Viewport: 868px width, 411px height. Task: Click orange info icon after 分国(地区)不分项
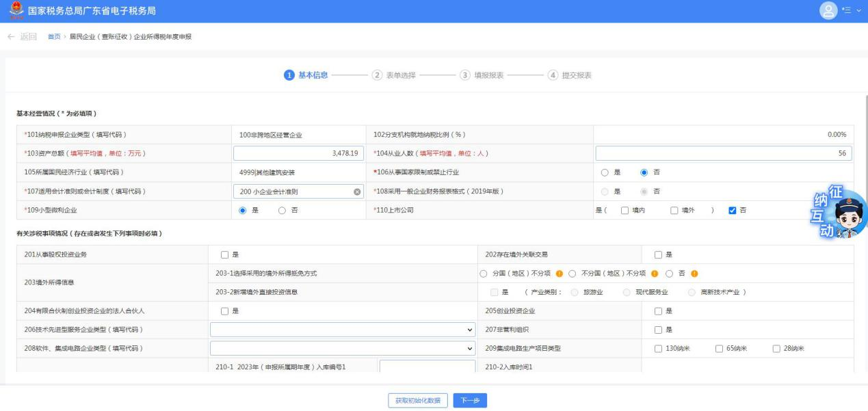point(559,274)
